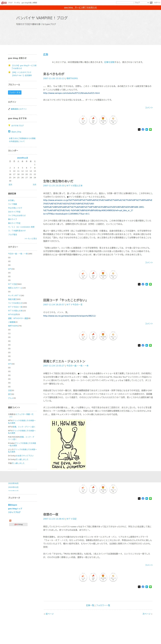This screenshot has height=644, width=161.
Task: Share 来るべきものが post on Hatena Bookmark
Action: pyautogui.click(x=147, y=129)
